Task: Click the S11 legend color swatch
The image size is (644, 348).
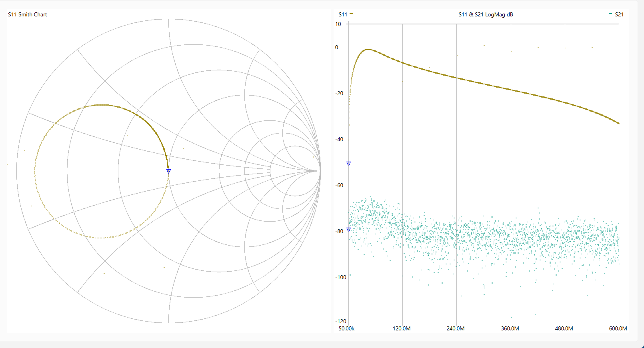Action: [x=351, y=14]
